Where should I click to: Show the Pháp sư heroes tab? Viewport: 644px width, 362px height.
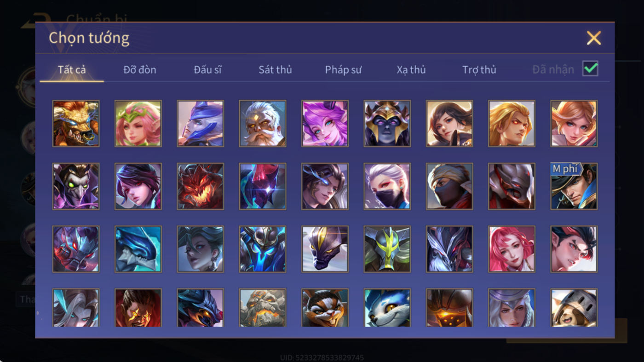click(x=343, y=69)
